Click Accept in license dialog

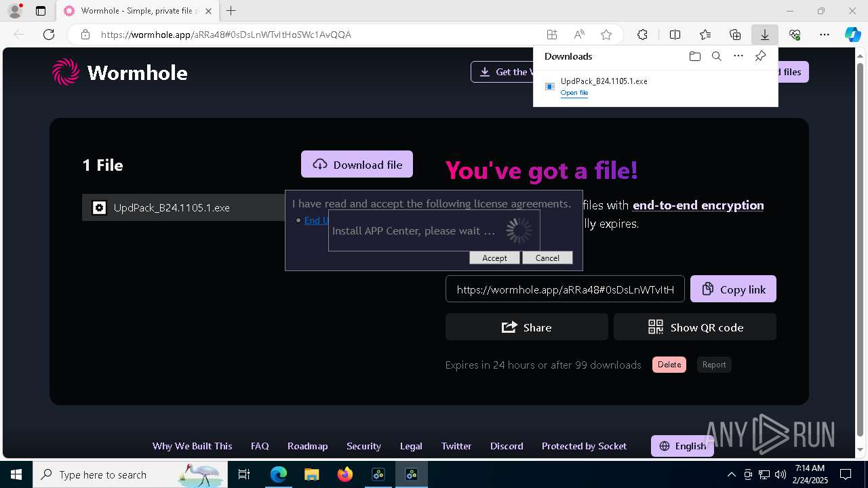(494, 258)
